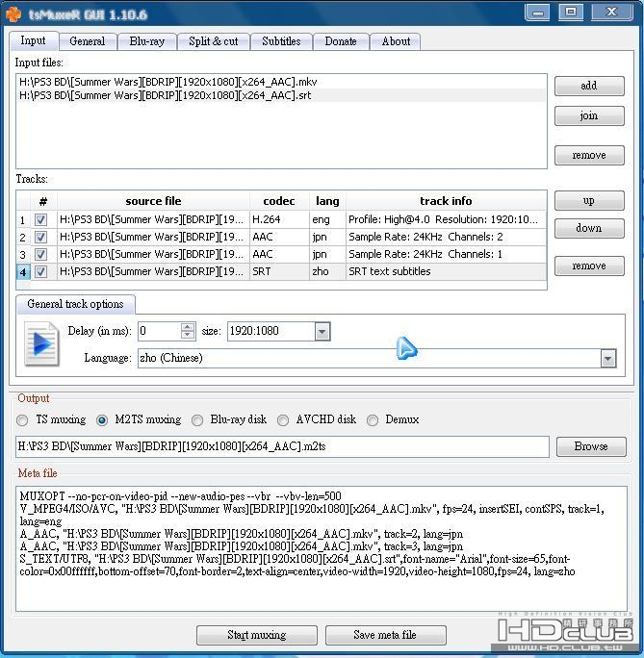
Task: Click the Save meta file button
Action: coord(385,635)
